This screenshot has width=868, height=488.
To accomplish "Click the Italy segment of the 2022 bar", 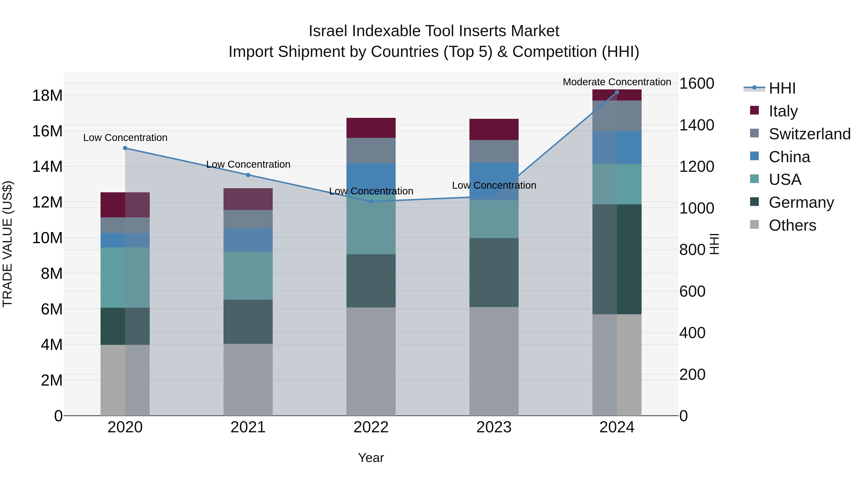I will pos(371,128).
